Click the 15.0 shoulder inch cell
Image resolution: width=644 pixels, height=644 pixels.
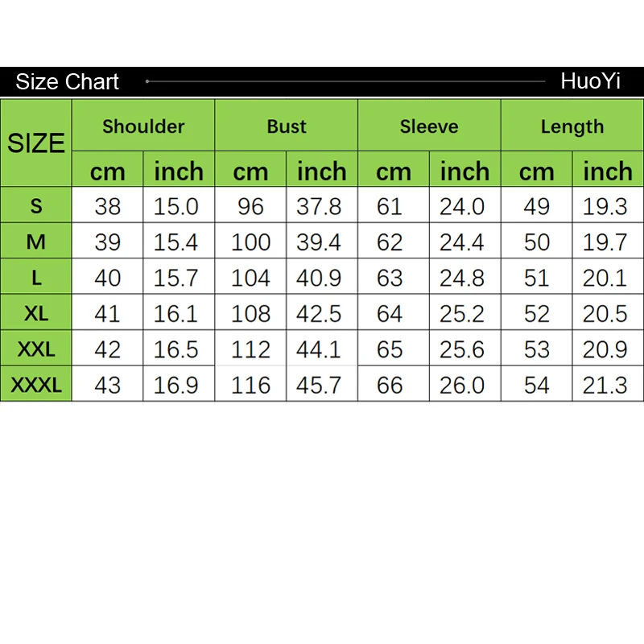[176, 207]
